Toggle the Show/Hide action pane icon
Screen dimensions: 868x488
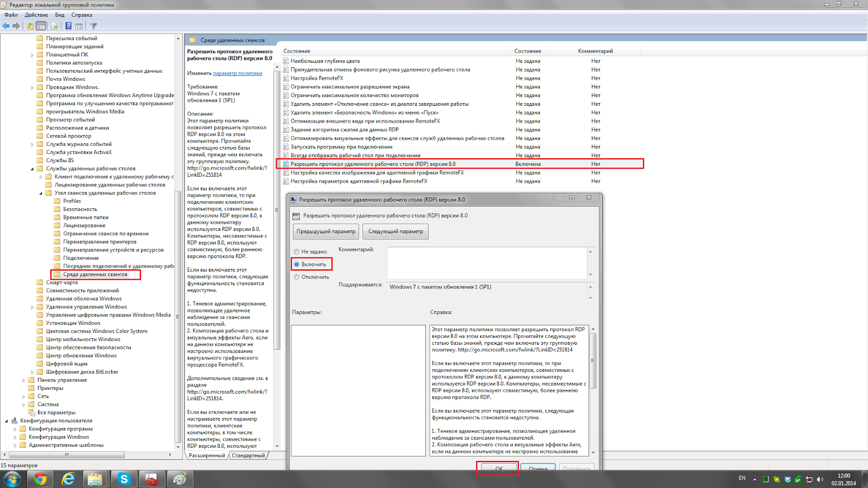79,26
